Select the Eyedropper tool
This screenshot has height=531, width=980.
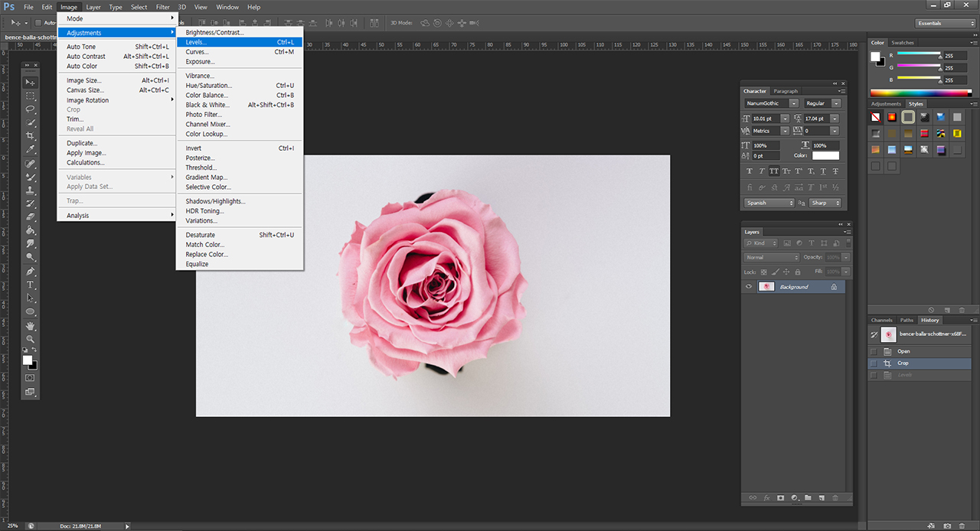point(31,149)
